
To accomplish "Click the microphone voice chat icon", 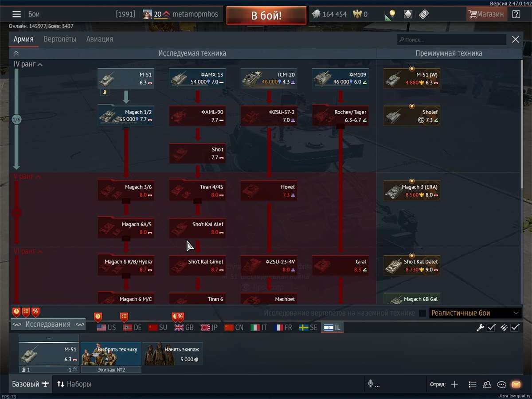I will 370,384.
